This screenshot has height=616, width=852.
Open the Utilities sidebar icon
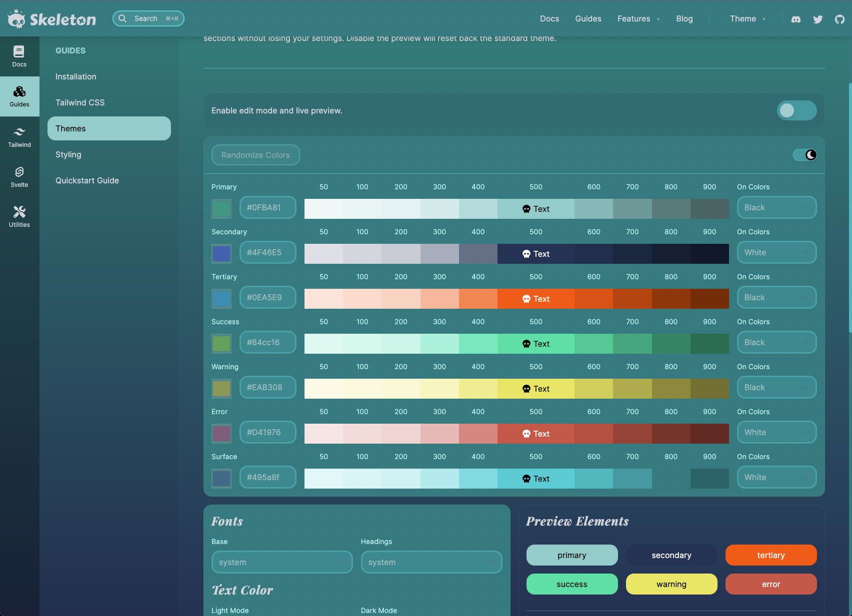tap(19, 217)
